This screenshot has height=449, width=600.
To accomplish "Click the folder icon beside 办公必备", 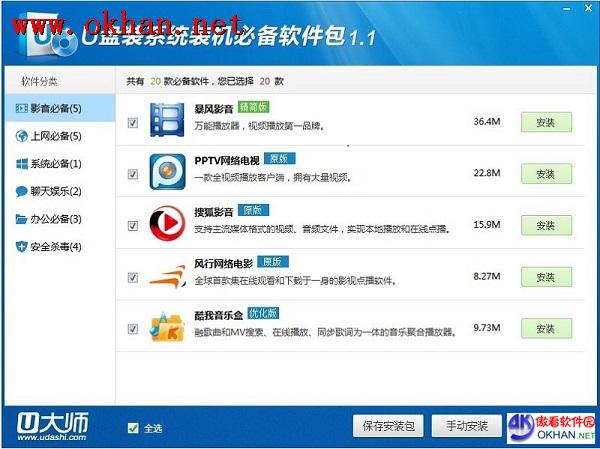I will (x=21, y=219).
